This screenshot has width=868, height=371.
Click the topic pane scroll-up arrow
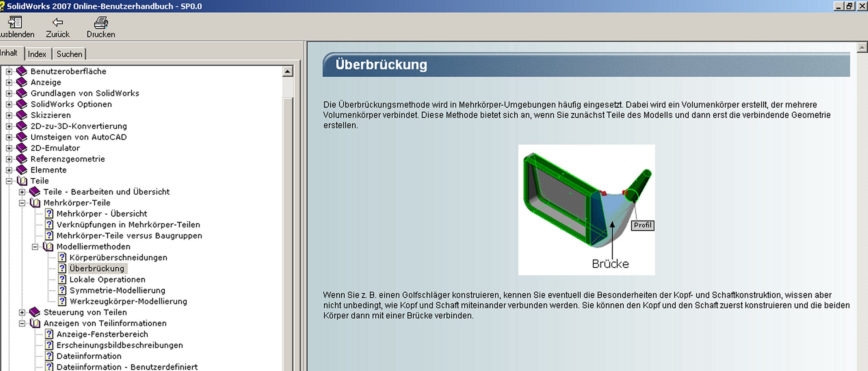(x=862, y=48)
